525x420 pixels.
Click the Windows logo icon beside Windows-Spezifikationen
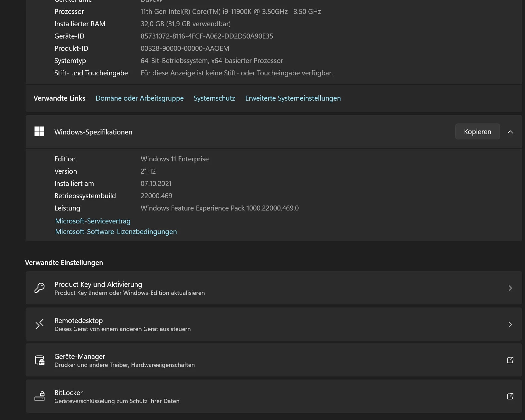pyautogui.click(x=39, y=131)
